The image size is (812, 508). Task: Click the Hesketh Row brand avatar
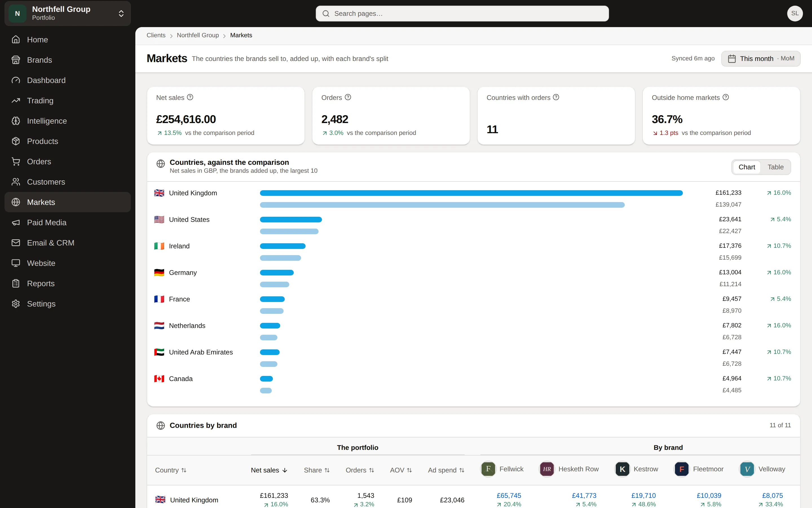pos(547,469)
